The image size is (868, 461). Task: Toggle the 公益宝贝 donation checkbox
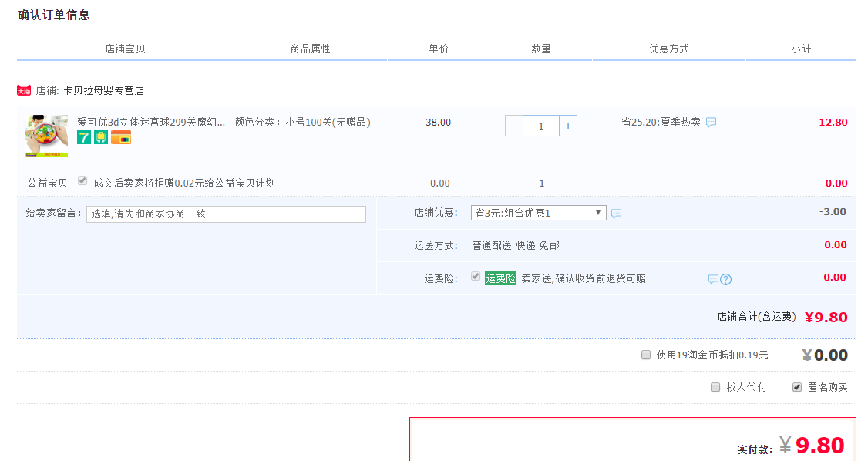pos(82,180)
